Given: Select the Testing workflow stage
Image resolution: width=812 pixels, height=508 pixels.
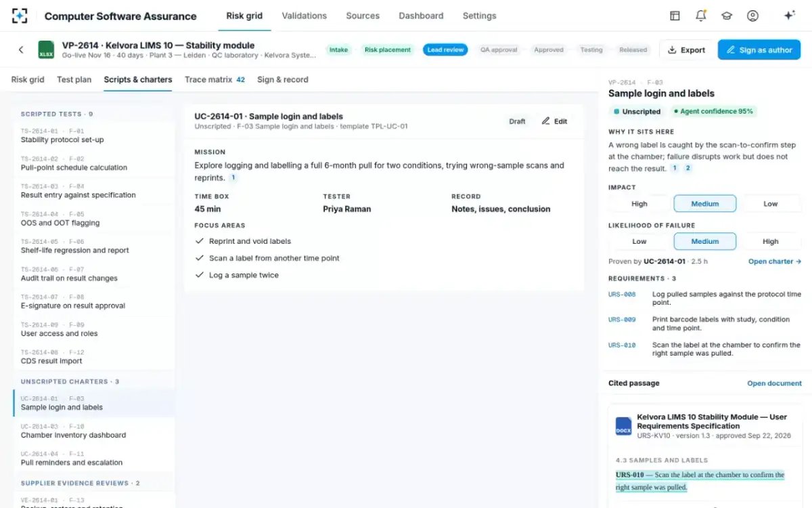Looking at the screenshot, I should [591, 49].
